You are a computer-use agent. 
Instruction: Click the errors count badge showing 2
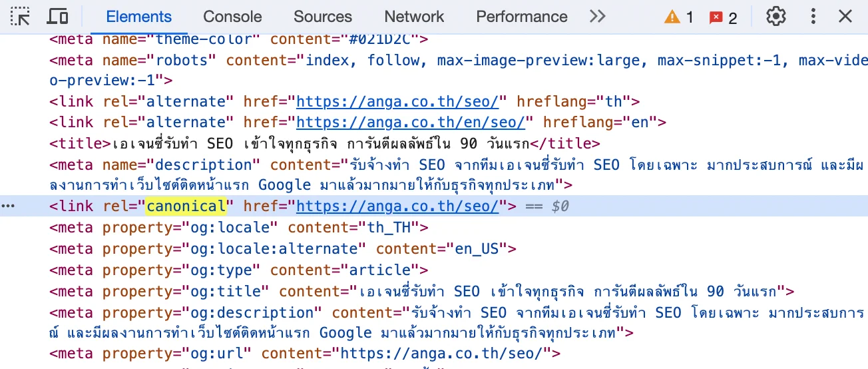click(723, 17)
